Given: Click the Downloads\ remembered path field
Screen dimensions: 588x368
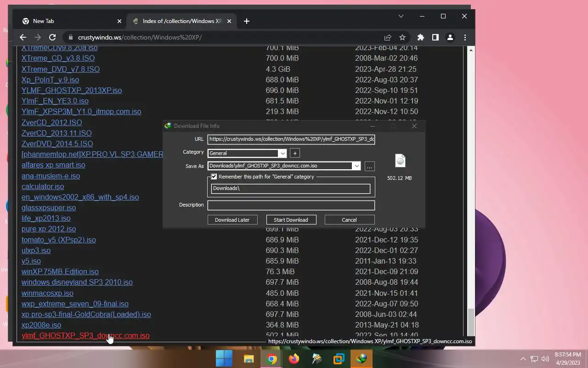Looking at the screenshot, I should coord(291,189).
